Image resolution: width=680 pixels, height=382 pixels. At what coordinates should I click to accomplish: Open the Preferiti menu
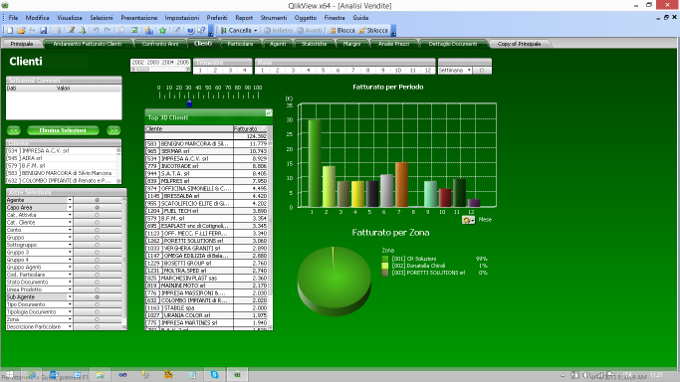pos(217,18)
